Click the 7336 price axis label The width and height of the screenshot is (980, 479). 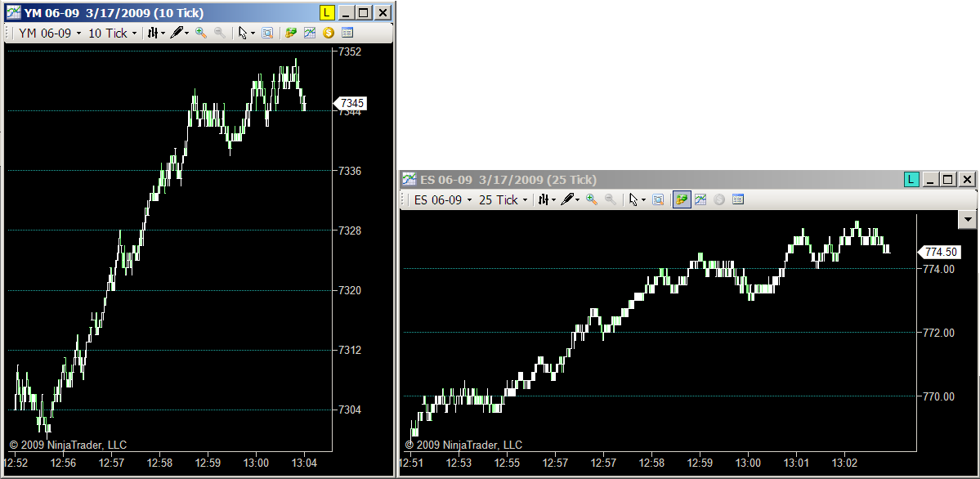tap(349, 171)
